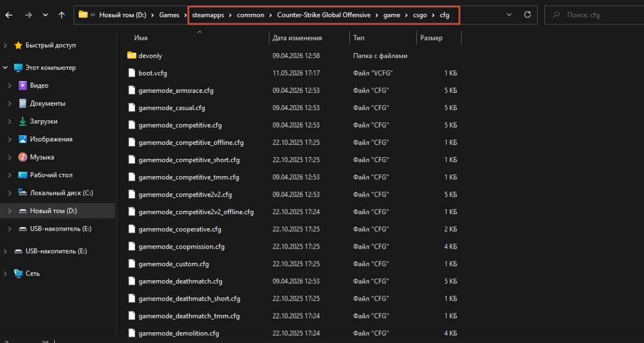Click the 'Рабочий стол' desktop icon
Screen dimensions: 644x343
23,175
